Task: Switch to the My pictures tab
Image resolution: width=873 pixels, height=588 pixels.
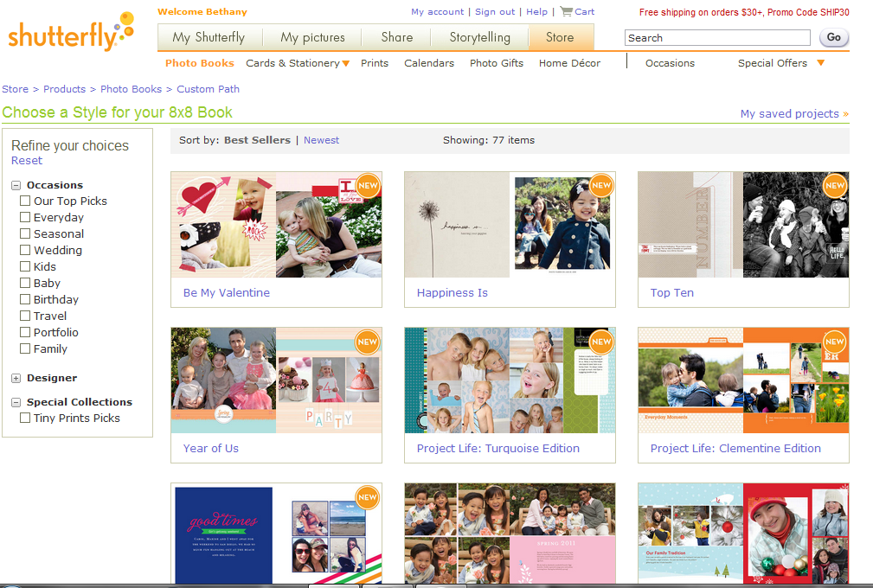Action: pos(312,37)
